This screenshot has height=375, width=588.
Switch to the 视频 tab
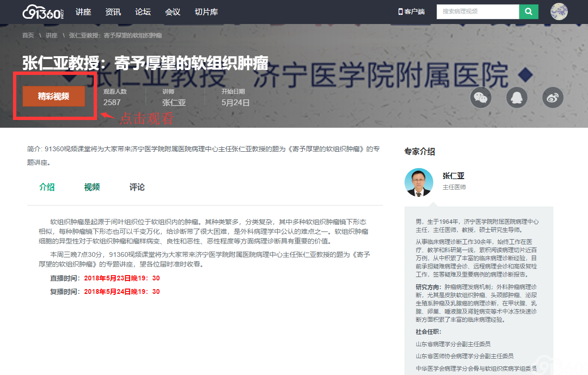[92, 187]
